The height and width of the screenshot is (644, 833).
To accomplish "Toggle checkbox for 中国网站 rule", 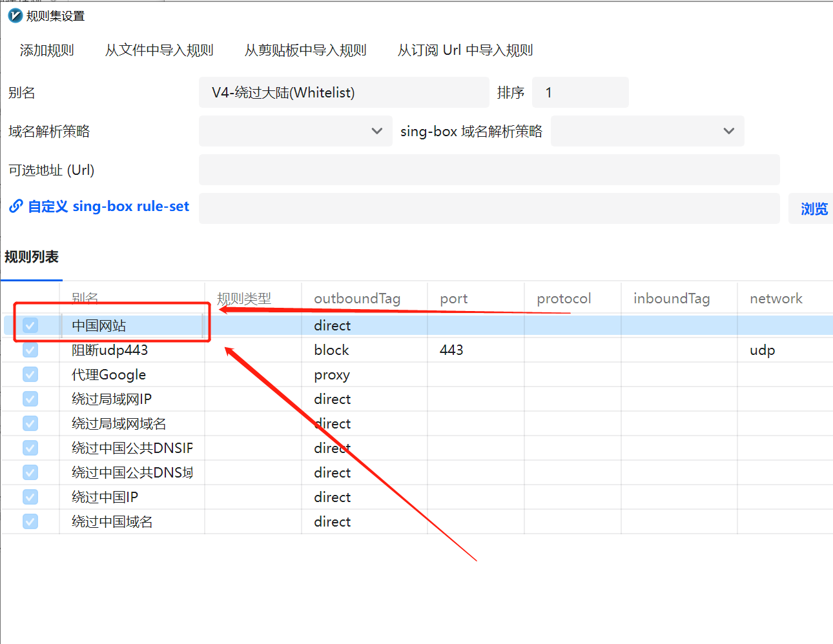I will (x=30, y=325).
